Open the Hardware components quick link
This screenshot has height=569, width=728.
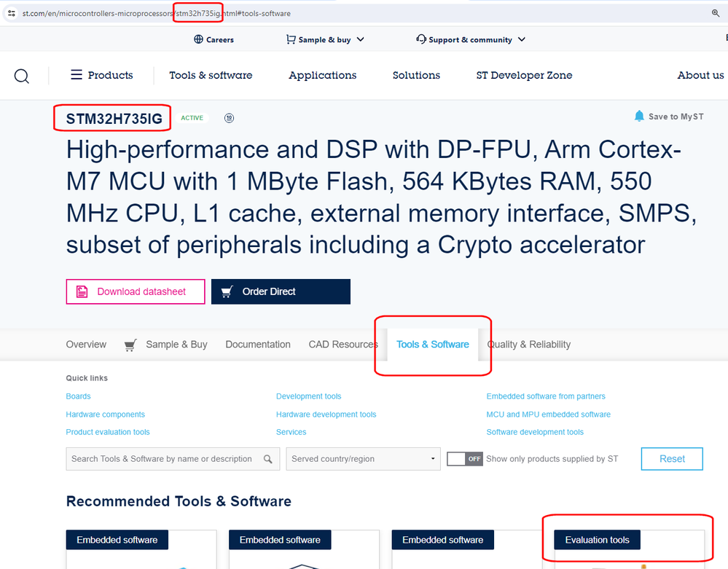pos(106,415)
